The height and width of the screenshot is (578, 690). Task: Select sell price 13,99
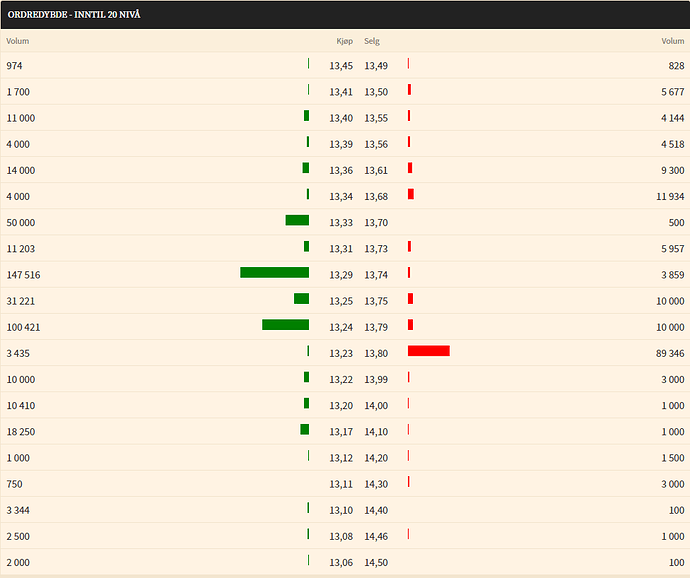(x=376, y=379)
